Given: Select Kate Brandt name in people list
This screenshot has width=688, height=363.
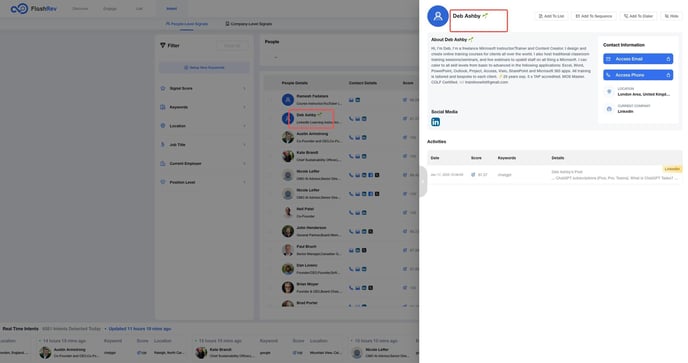Looking at the screenshot, I should [307, 152].
